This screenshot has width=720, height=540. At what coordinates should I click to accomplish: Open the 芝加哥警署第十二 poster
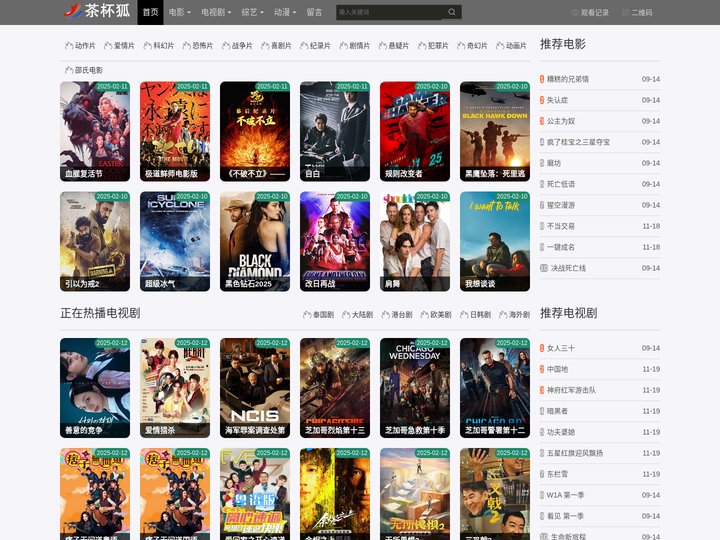495,388
